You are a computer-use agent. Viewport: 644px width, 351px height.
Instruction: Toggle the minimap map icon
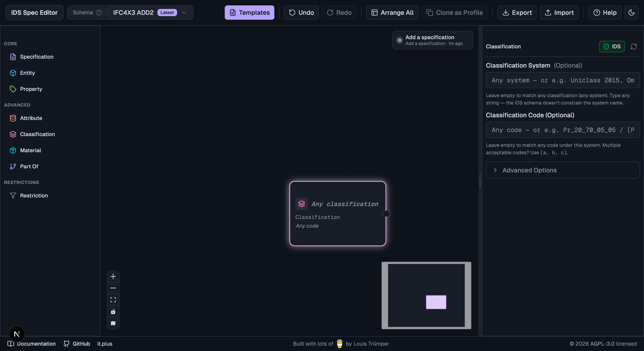click(x=113, y=323)
